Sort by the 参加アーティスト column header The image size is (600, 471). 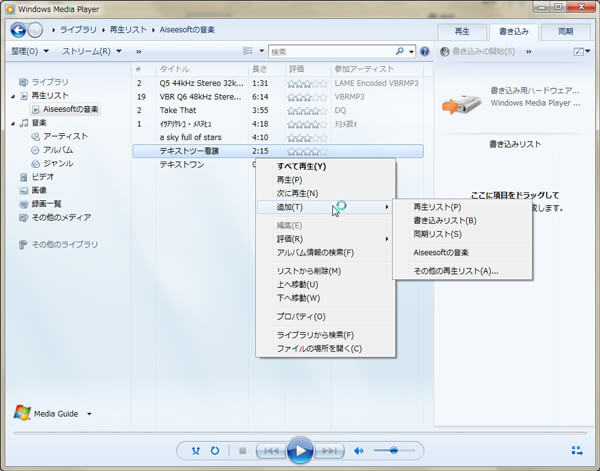click(x=377, y=69)
